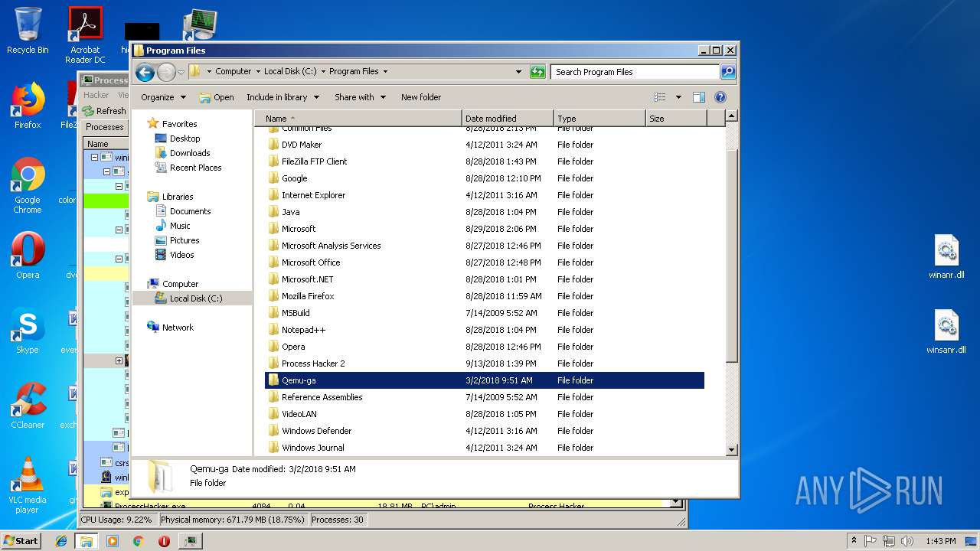Select Downloads in the navigation pane
Viewport: 980px width, 551px height.
[x=190, y=153]
